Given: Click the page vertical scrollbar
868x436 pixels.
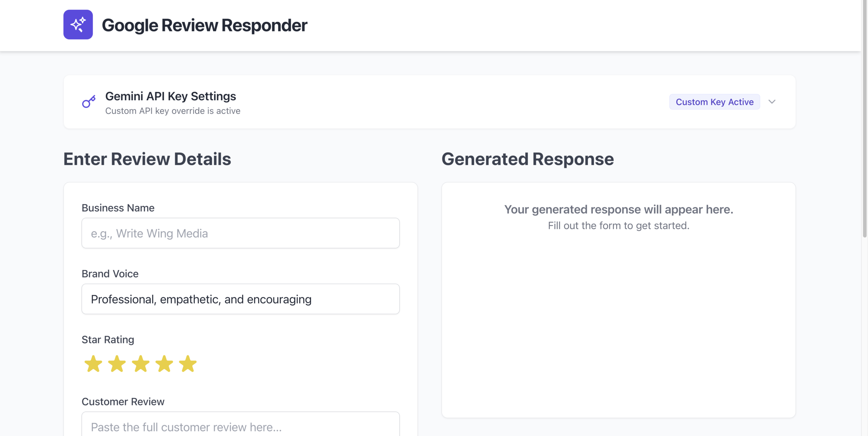Looking at the screenshot, I should [x=865, y=119].
